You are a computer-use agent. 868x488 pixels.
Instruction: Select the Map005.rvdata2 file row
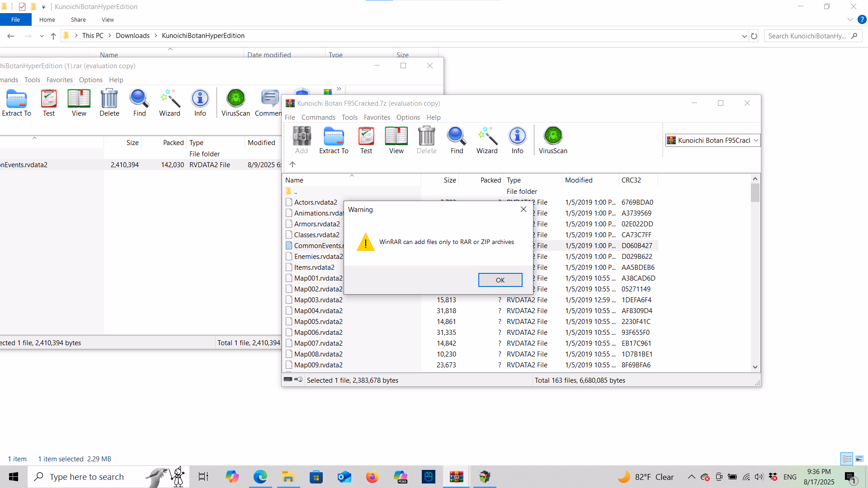(318, 322)
